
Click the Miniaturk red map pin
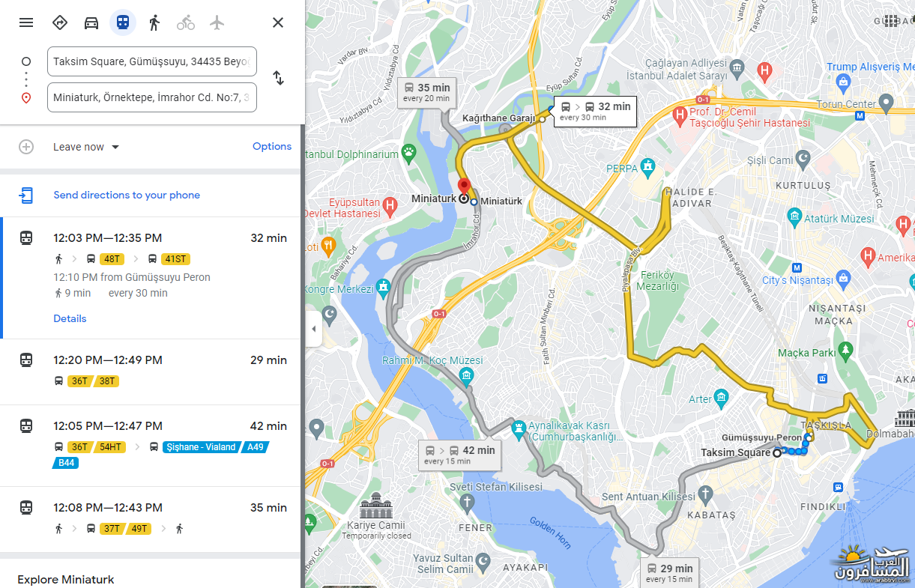[464, 189]
